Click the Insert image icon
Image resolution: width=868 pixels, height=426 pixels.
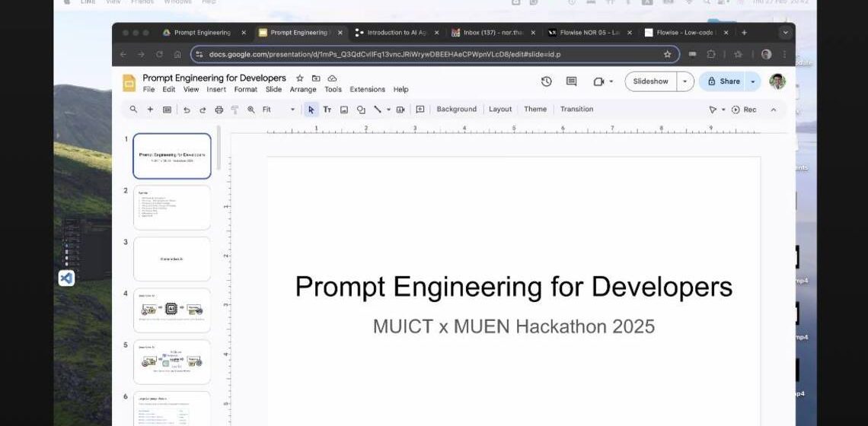[x=344, y=110]
